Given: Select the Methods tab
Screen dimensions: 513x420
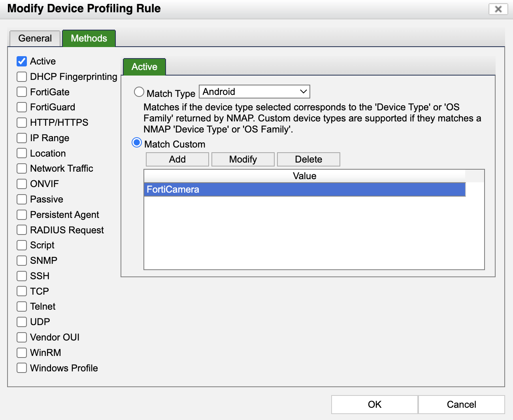Looking at the screenshot, I should [x=89, y=38].
